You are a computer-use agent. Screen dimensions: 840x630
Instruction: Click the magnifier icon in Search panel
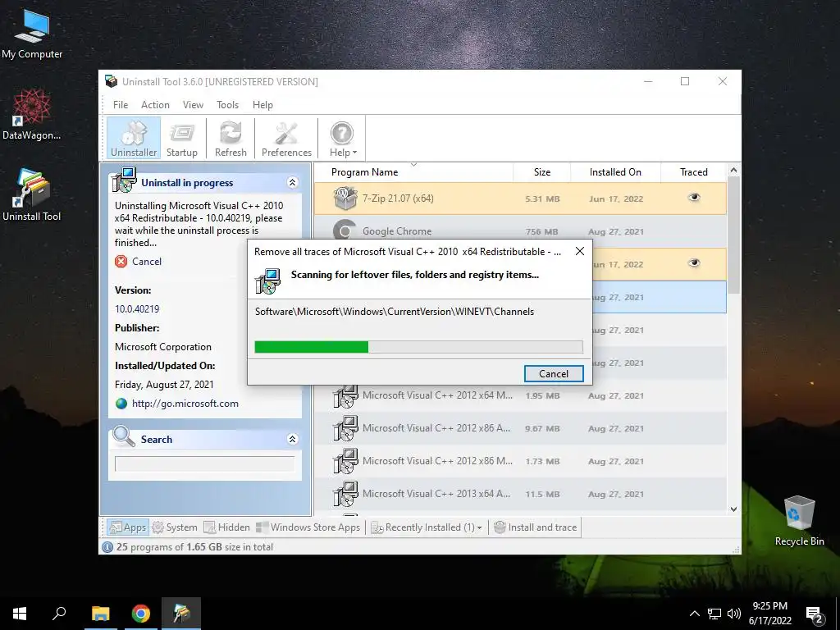click(x=124, y=436)
